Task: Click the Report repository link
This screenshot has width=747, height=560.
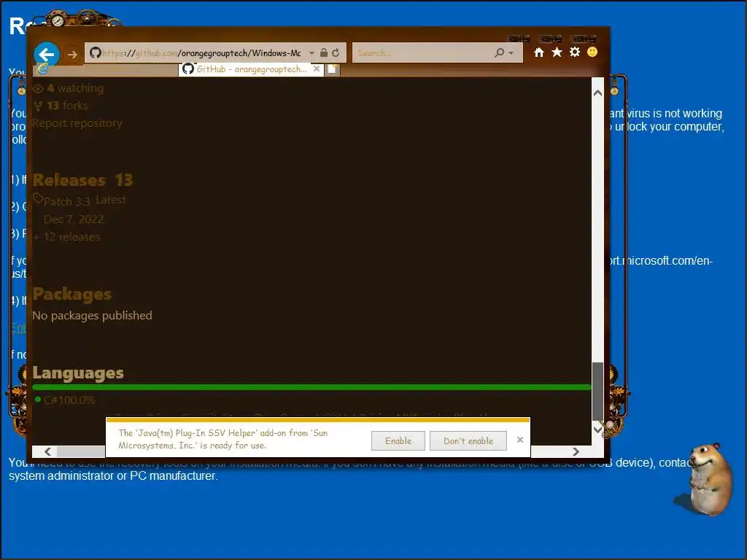Action: pyautogui.click(x=77, y=123)
